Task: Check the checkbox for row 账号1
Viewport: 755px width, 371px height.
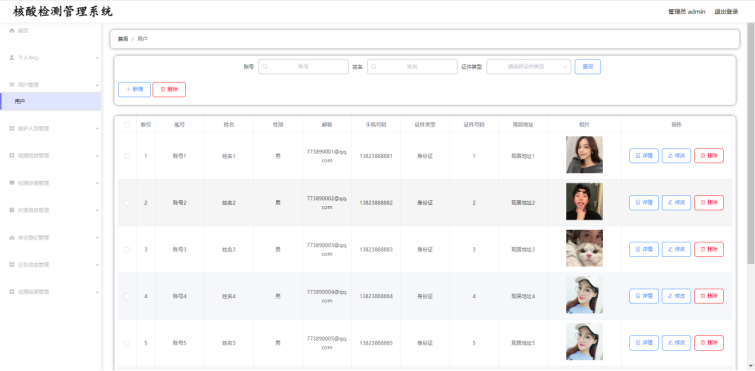Action: click(127, 156)
